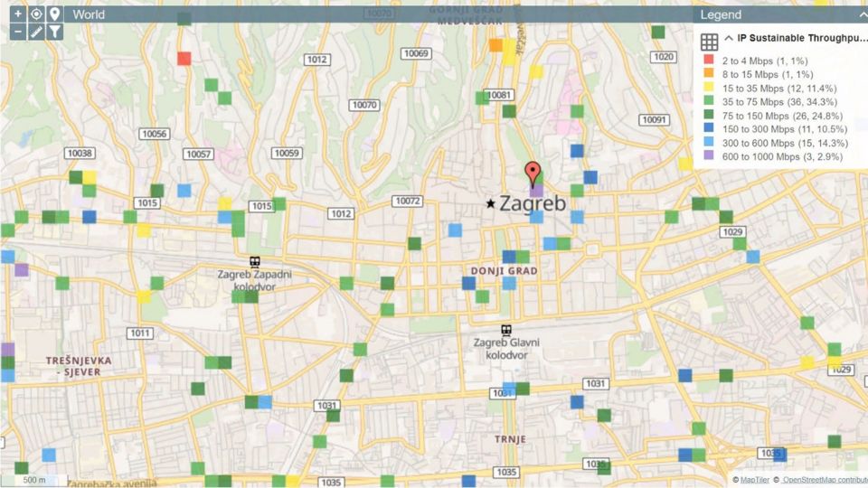Click the '600 to 1000 Mbps (3, 2.9%)' legend entry
The width and height of the screenshot is (868, 488).
click(782, 156)
